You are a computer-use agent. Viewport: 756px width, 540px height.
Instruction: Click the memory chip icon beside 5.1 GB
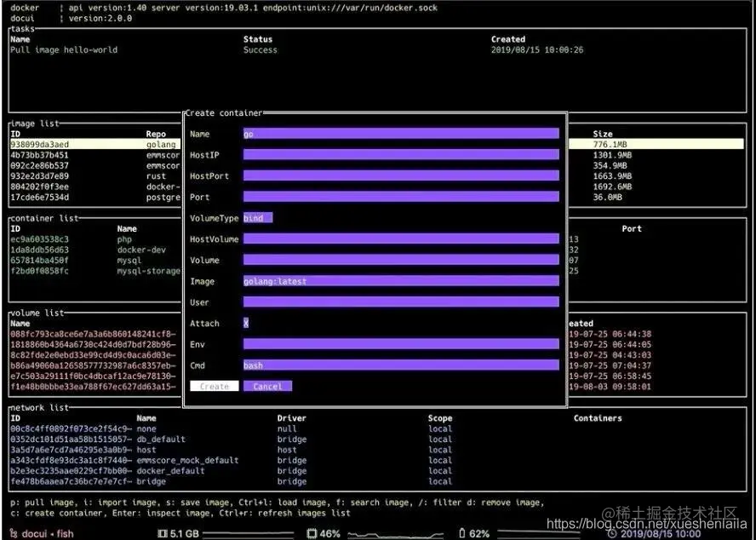(x=163, y=533)
